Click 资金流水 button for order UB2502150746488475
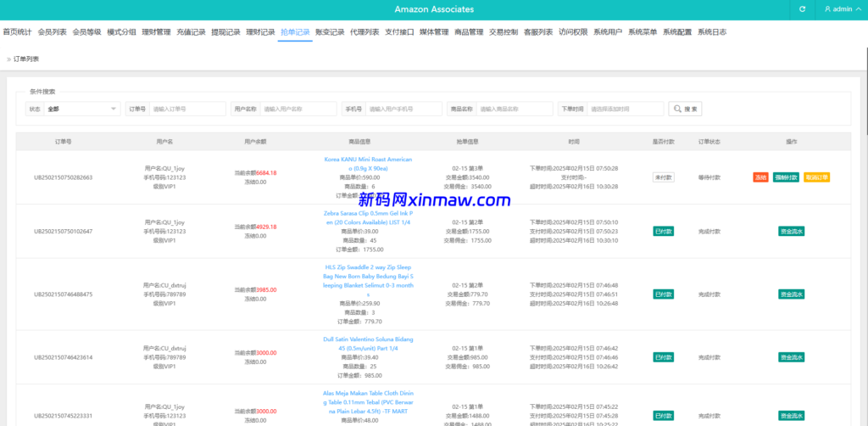 point(791,294)
